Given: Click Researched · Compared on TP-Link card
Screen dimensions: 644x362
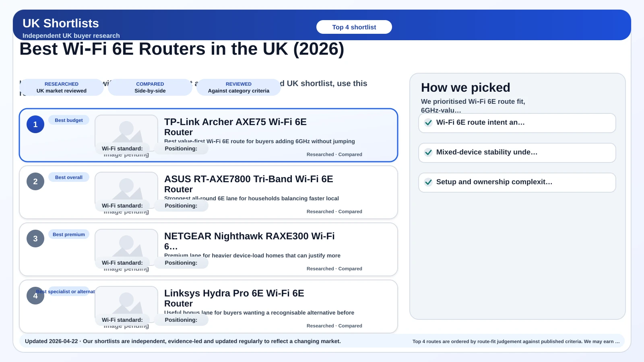Looking at the screenshot, I should click(334, 154).
